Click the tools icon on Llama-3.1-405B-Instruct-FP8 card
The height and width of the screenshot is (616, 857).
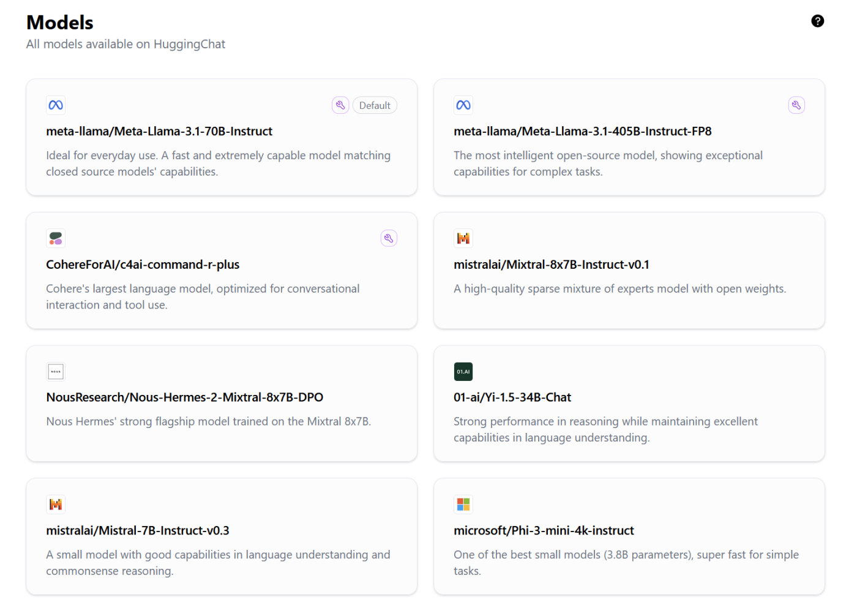tap(796, 105)
